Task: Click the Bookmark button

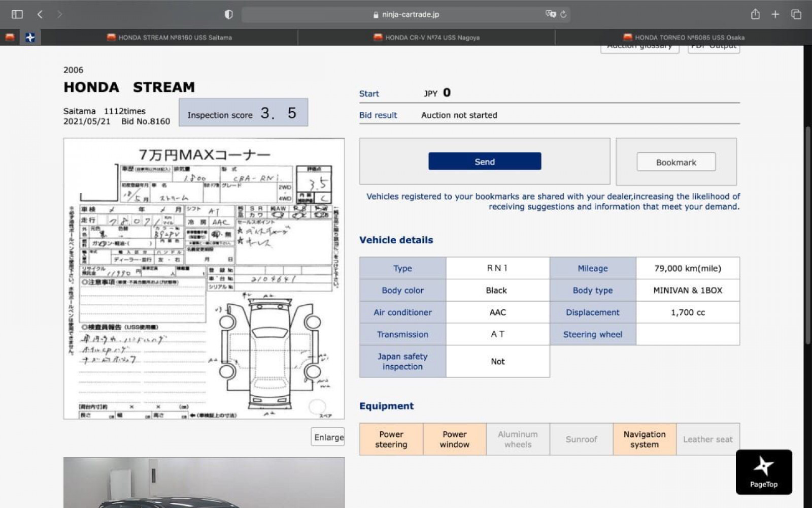Action: coord(676,162)
